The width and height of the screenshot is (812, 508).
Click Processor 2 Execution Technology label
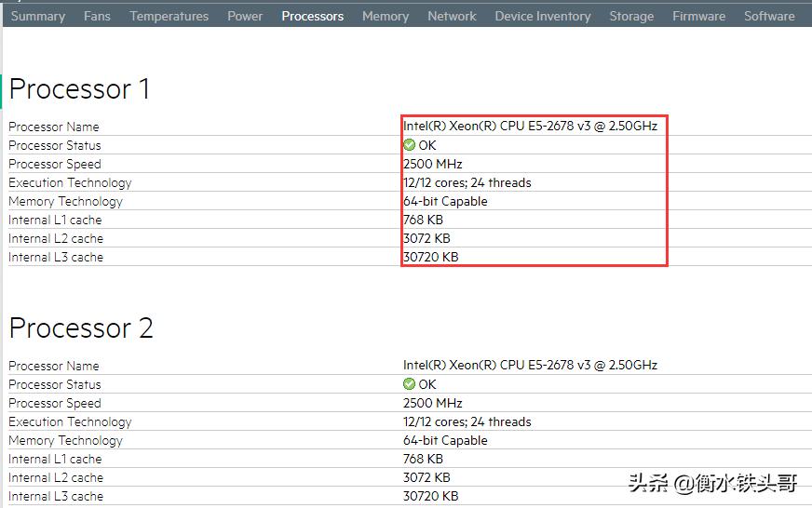pyautogui.click(x=70, y=421)
